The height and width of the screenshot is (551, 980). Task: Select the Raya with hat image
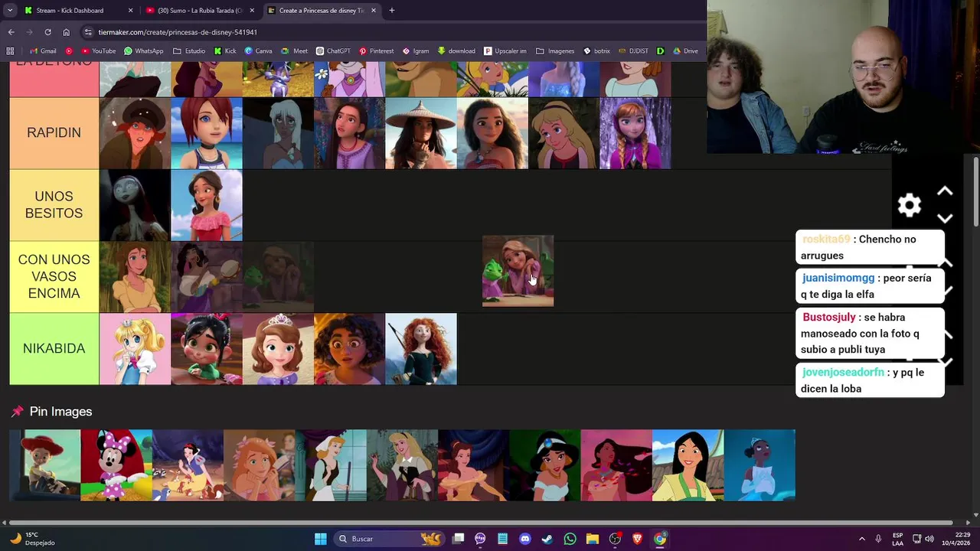[421, 133]
